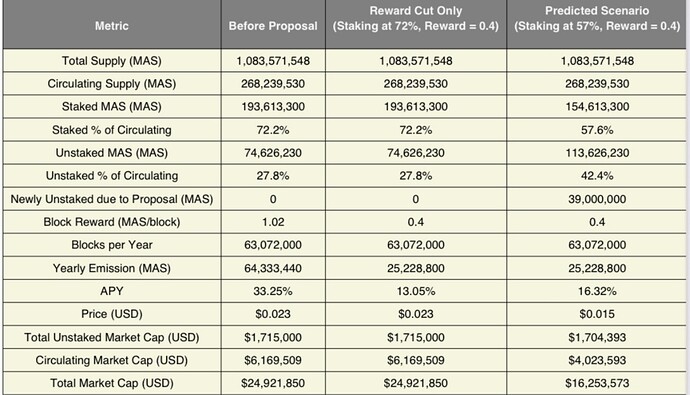Select the Circulating Supply (MAS) row label
The image size is (690, 395).
point(112,84)
